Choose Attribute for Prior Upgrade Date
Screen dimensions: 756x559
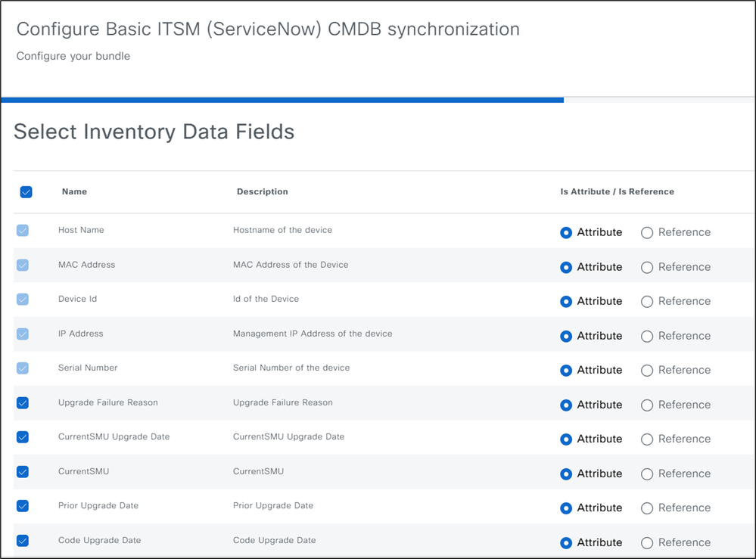566,508
